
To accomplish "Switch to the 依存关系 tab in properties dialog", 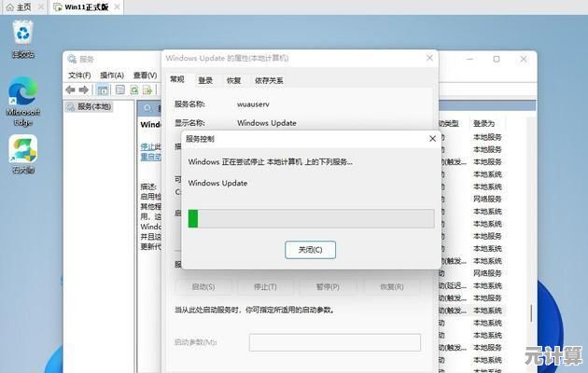I will (x=269, y=80).
